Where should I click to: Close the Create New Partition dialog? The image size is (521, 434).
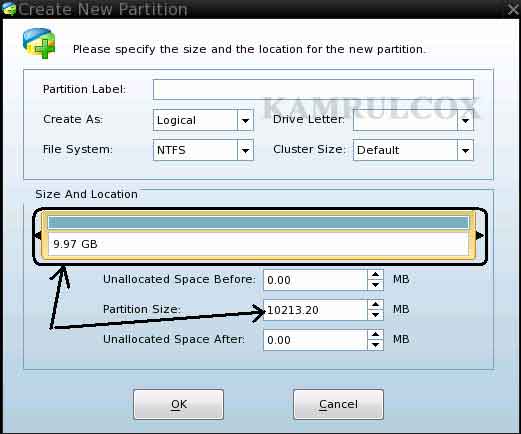[x=513, y=9]
